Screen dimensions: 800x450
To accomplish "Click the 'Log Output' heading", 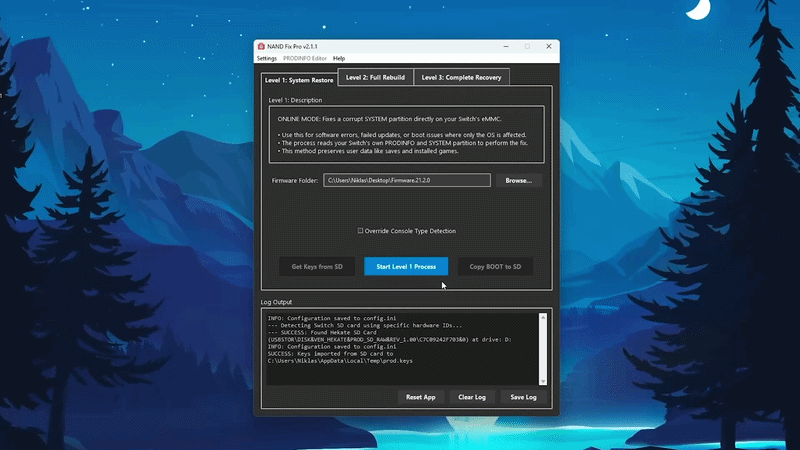I will 276,302.
